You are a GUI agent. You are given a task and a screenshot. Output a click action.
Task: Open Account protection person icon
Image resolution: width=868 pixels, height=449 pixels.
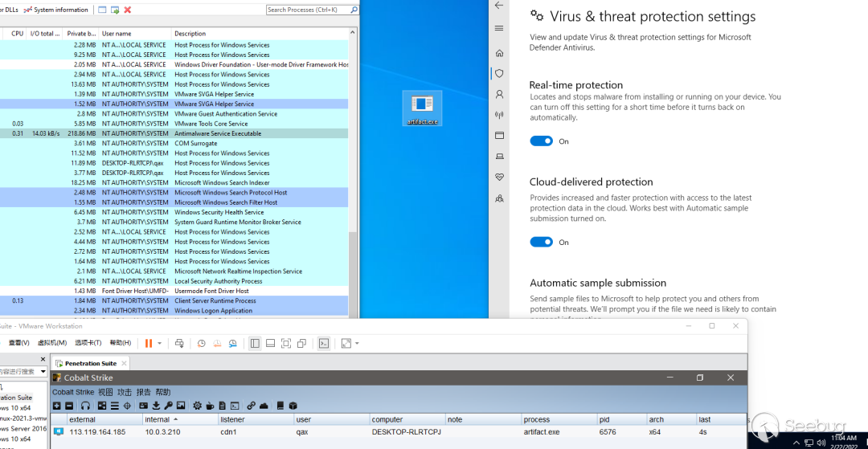pyautogui.click(x=499, y=95)
